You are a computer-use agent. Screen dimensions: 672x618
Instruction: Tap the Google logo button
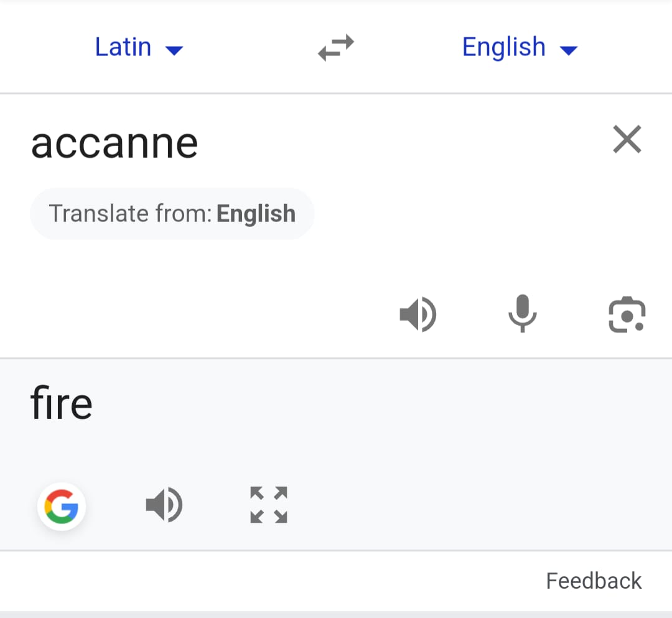pyautogui.click(x=62, y=506)
